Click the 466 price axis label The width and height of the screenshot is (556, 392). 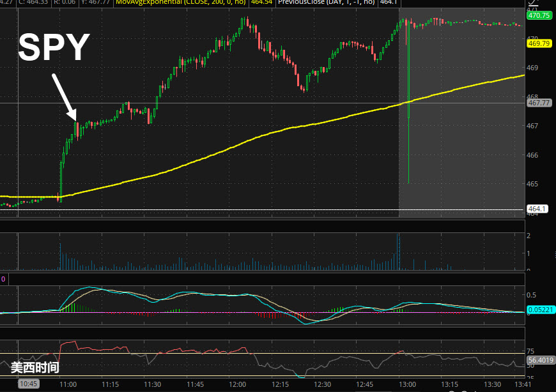532,155
